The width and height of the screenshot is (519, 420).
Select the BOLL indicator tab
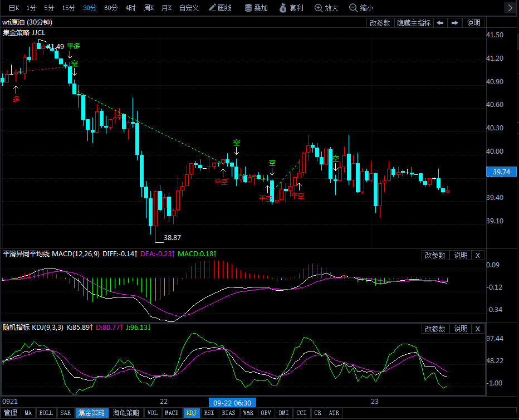click(x=46, y=413)
